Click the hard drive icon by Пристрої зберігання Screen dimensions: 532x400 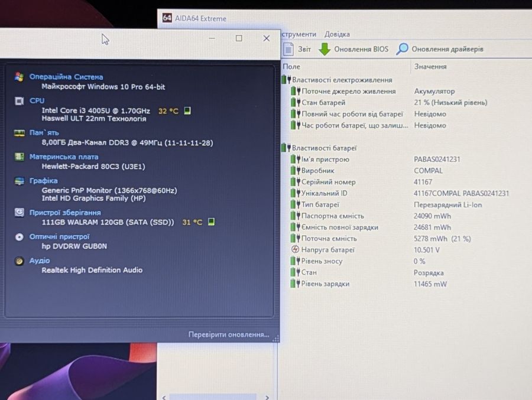point(20,212)
